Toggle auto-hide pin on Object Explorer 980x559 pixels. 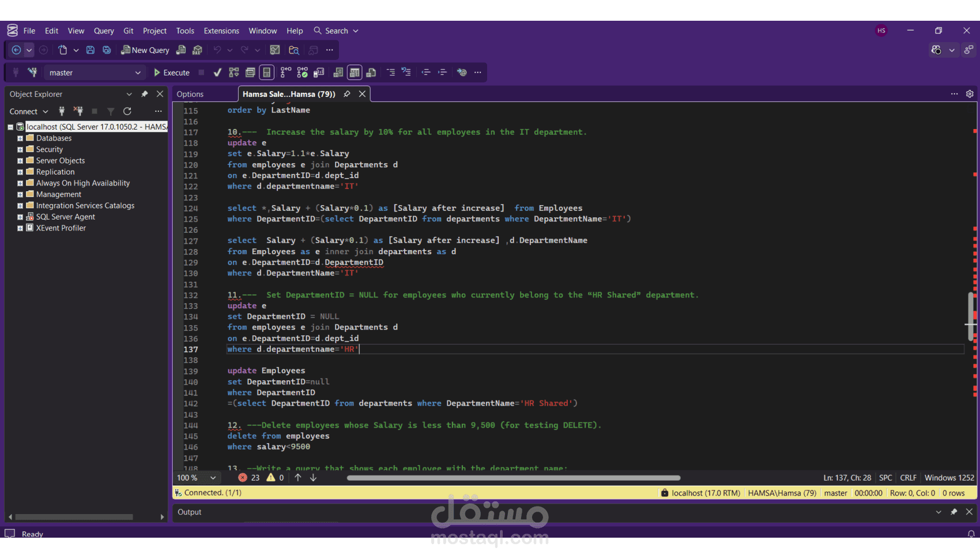145,94
